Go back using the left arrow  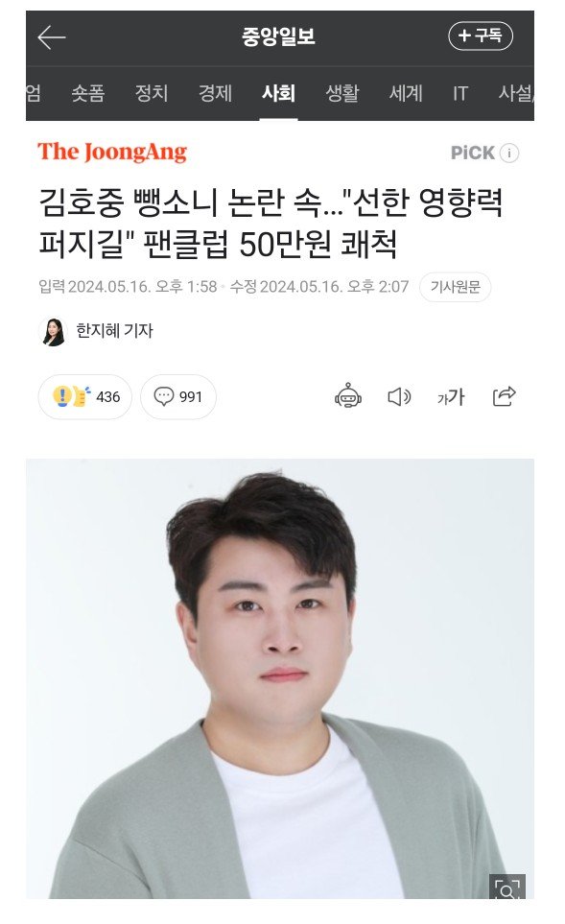[51, 37]
